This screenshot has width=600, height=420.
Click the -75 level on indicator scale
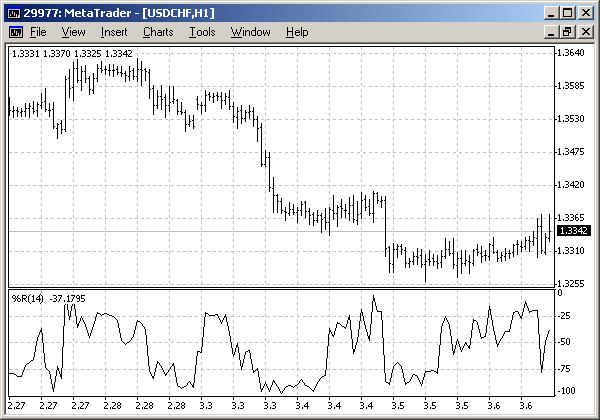tap(564, 369)
